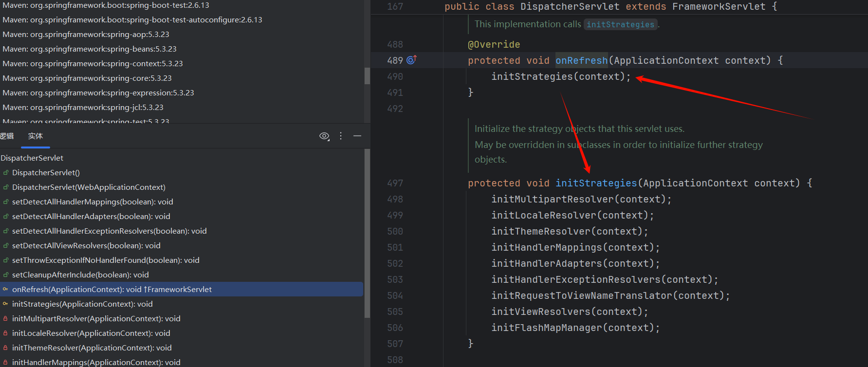Select Maven spring-boot-test:2.6.13 library entry
The height and width of the screenshot is (367, 868).
point(106,5)
